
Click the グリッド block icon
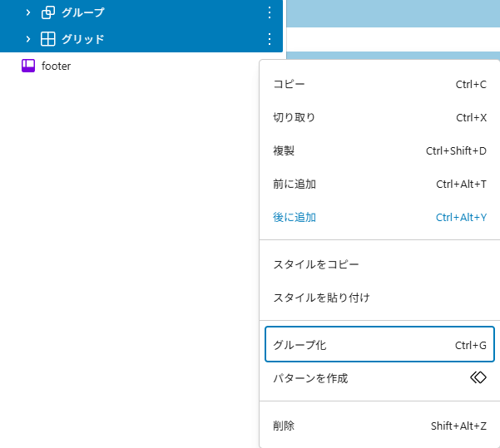[x=48, y=39]
